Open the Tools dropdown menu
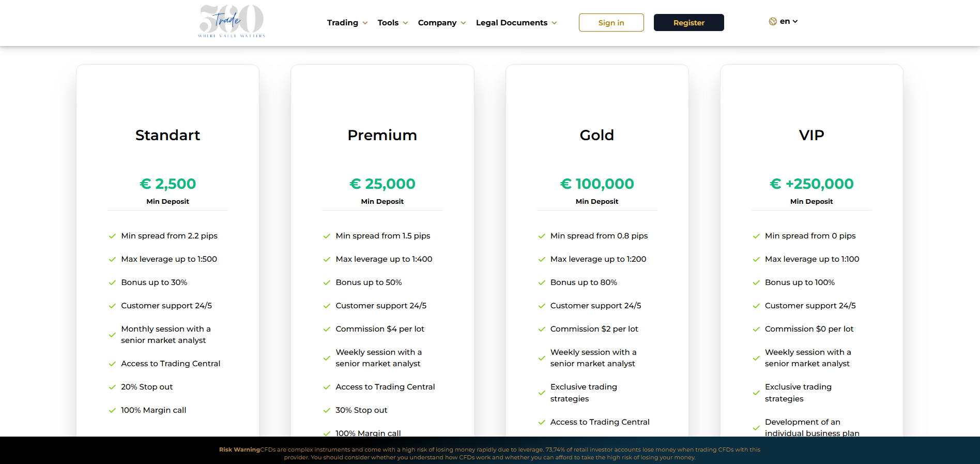Image resolution: width=980 pixels, height=464 pixels. click(392, 23)
